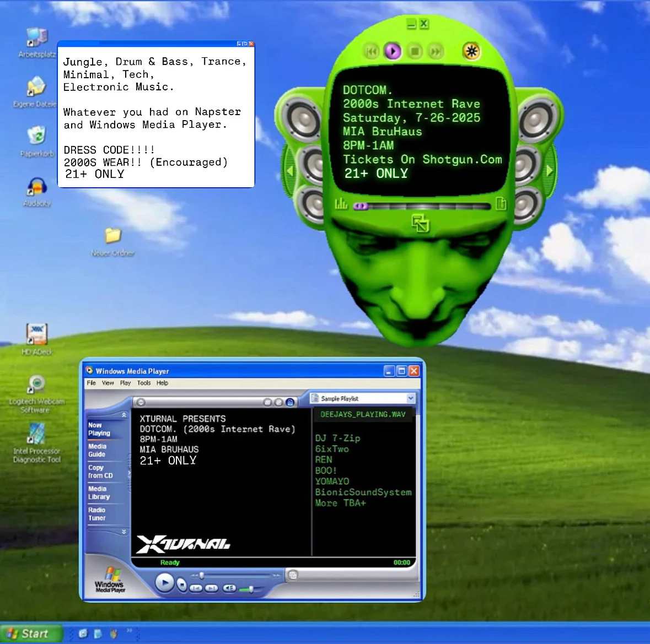
Task: Click the third quick launch taskbar icon
Action: 113,634
